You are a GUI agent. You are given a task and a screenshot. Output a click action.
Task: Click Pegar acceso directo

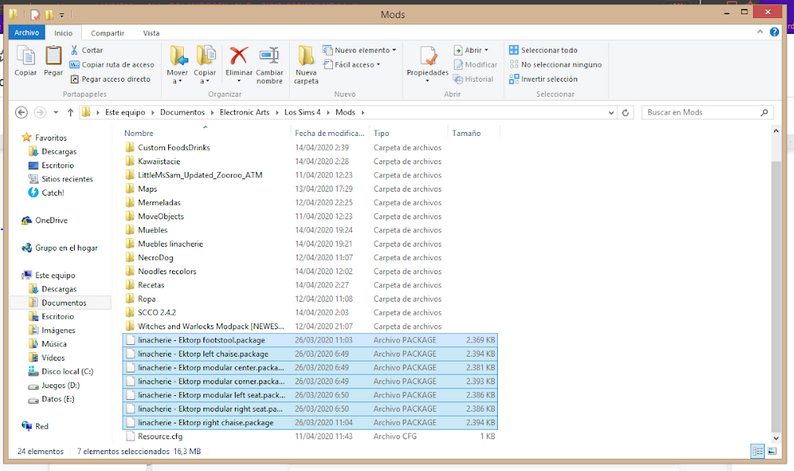(110, 79)
